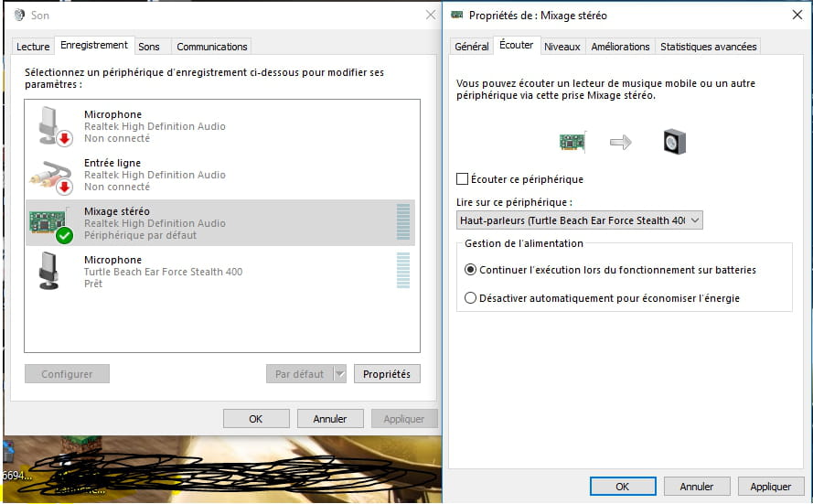Click the loudspeaker image in Écouter tab
Screen dimensions: 813x504
(x=675, y=141)
